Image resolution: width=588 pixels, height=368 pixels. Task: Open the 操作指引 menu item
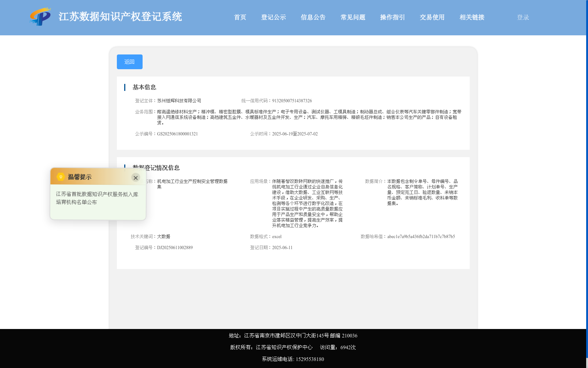[x=392, y=17]
